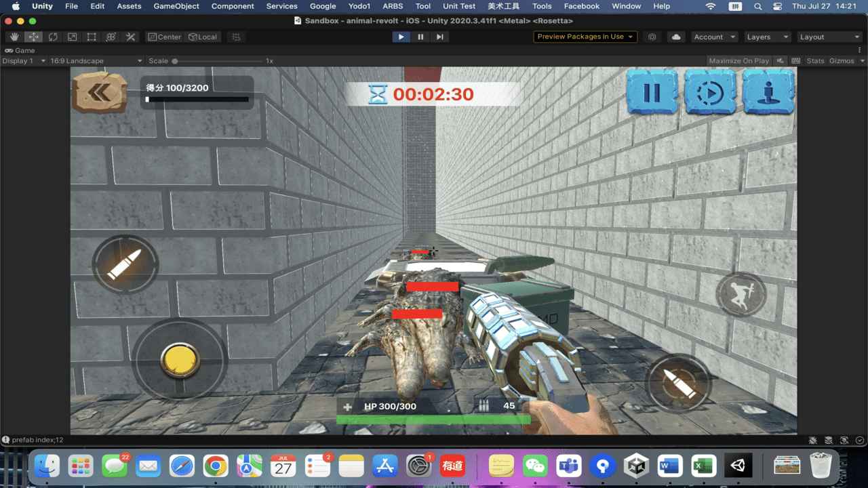Open the Display 1 dropdown
Image resolution: width=868 pixels, height=488 pixels.
[24, 60]
